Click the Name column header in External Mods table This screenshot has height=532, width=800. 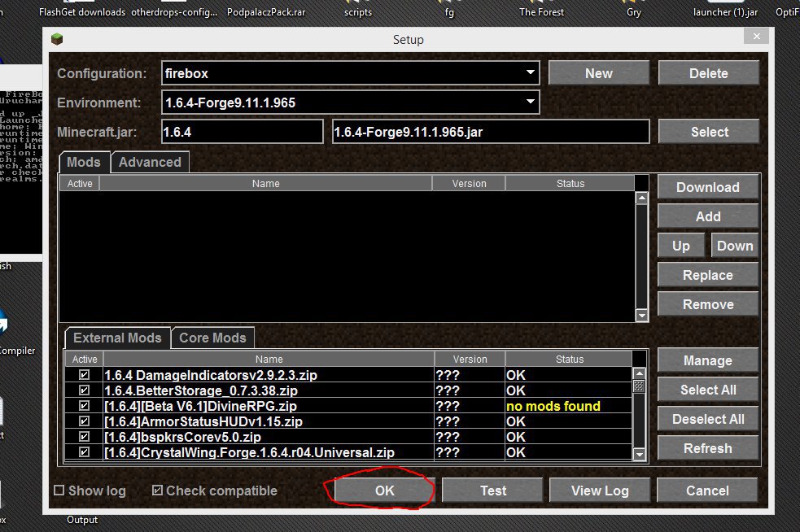[269, 359]
